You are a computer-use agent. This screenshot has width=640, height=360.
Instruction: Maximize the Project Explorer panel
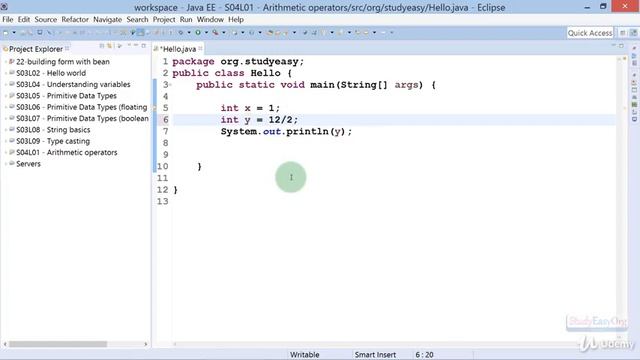coord(144,45)
